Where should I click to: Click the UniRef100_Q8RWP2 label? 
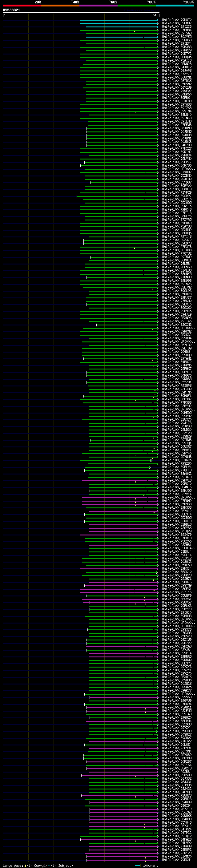(x=177, y=850)
